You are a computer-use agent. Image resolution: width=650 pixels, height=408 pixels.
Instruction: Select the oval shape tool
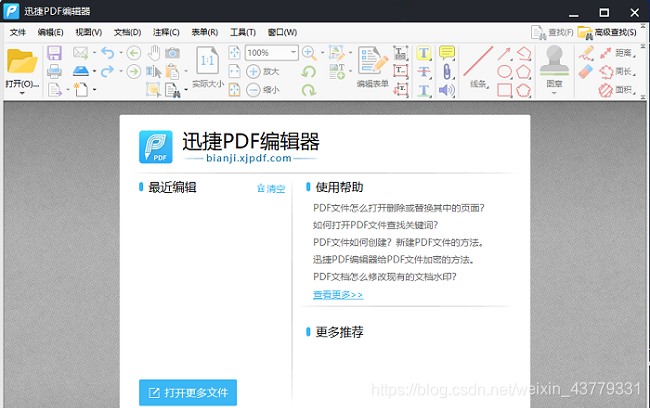pos(504,71)
